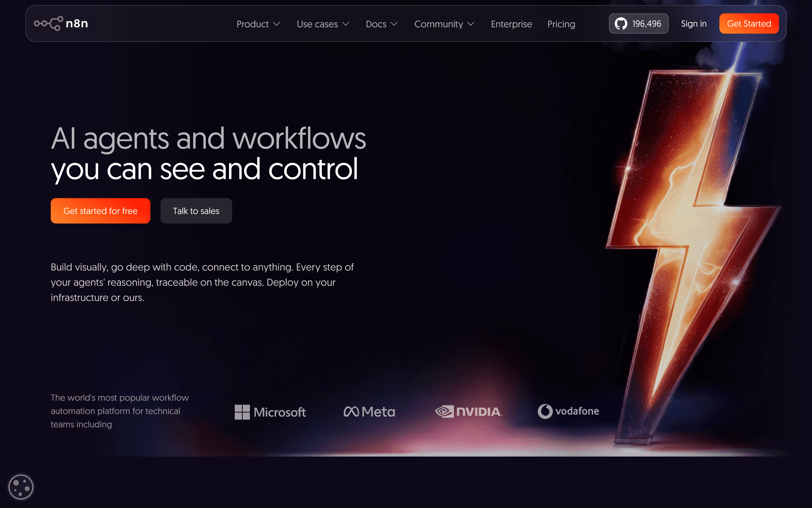Expand the Docs chevron
The image size is (812, 508).
tap(394, 24)
